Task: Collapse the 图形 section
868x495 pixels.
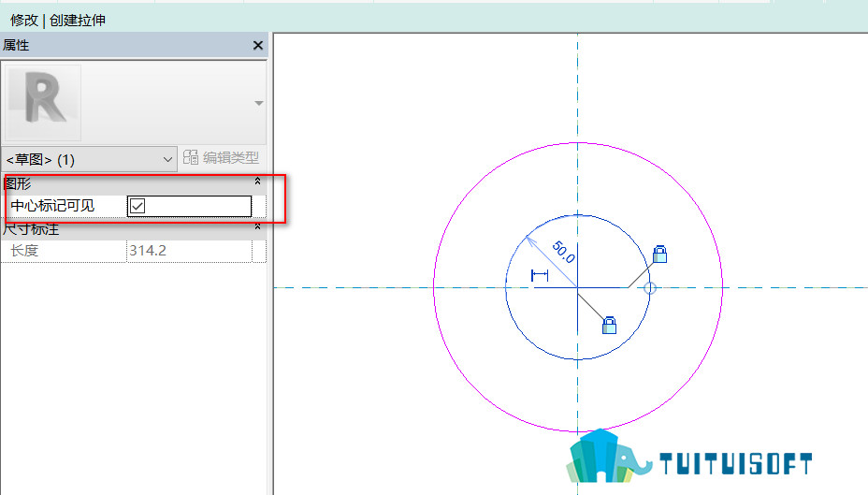Action: point(257,182)
